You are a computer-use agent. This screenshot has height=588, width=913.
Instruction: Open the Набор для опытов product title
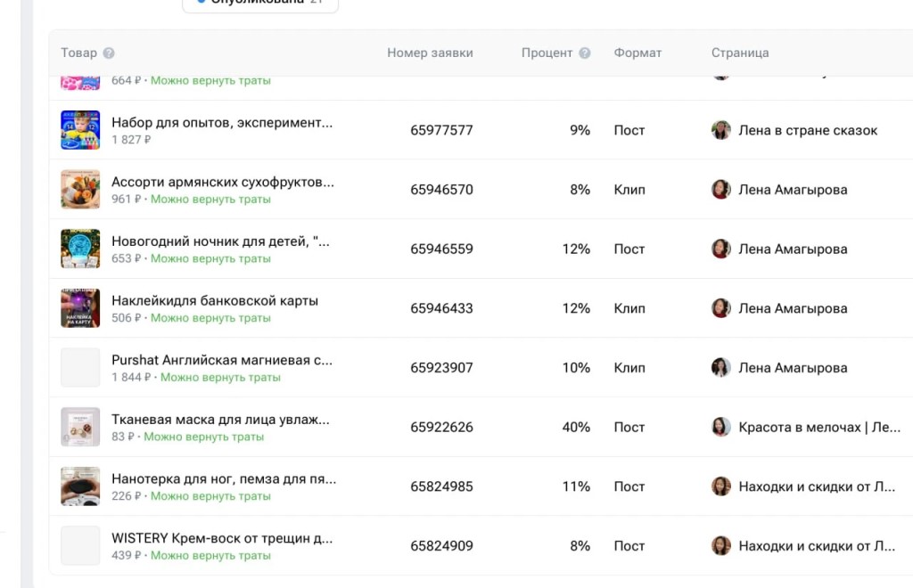pos(222,123)
